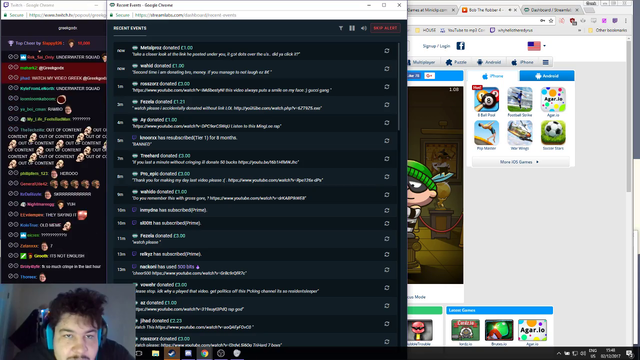Replay the Pro_epic £3.00 donation alert
Image resolution: width=640 pixels, height=360 pixels.
point(387,176)
